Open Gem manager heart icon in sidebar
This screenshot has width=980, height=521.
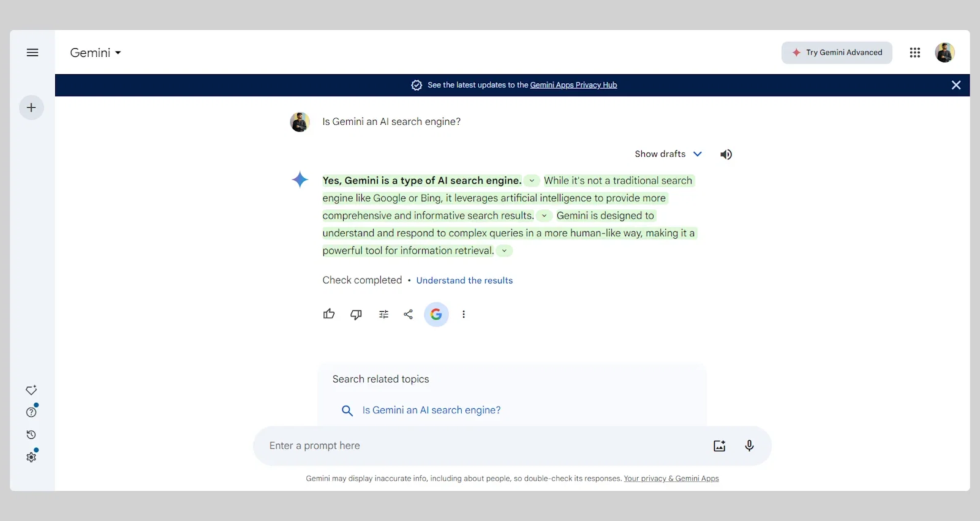[x=31, y=391]
